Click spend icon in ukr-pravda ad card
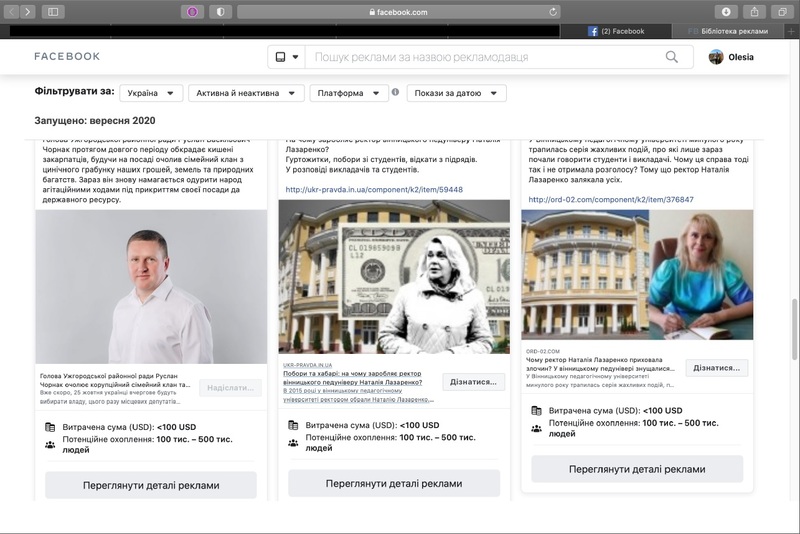This screenshot has height=534, width=800. [293, 425]
